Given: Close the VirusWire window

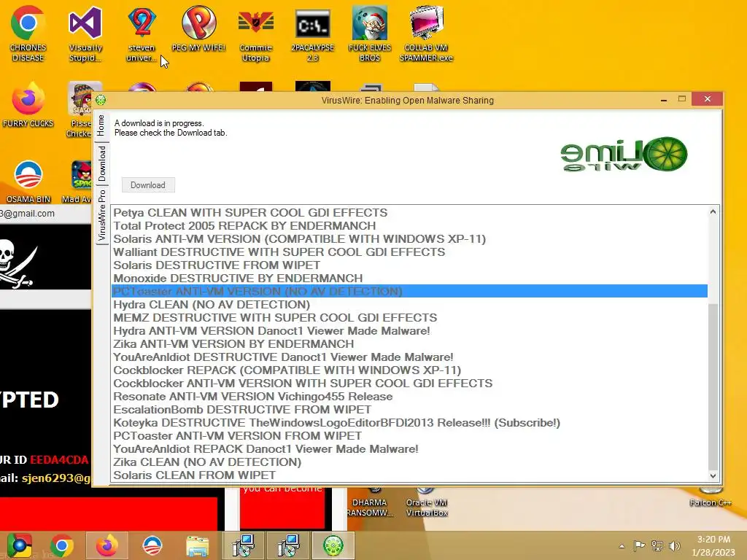Looking at the screenshot, I should (x=708, y=99).
